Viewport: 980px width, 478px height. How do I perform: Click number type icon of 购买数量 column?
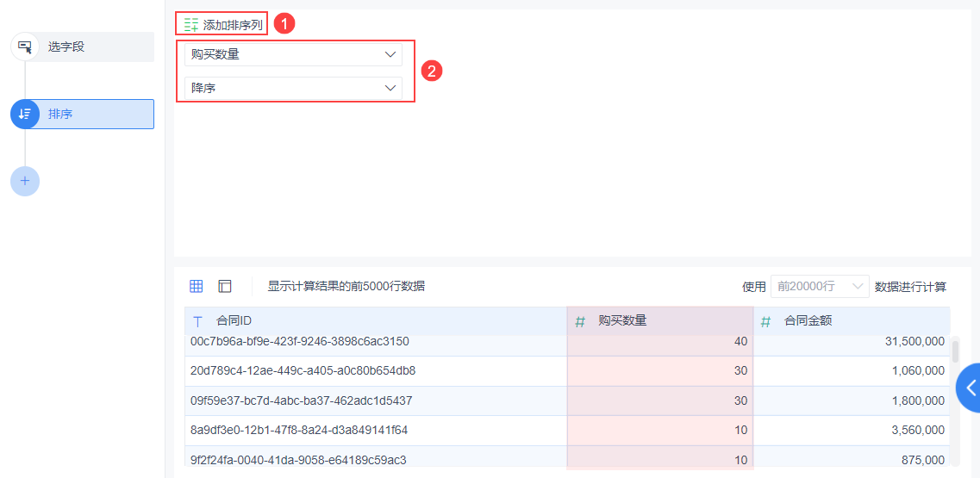click(580, 322)
